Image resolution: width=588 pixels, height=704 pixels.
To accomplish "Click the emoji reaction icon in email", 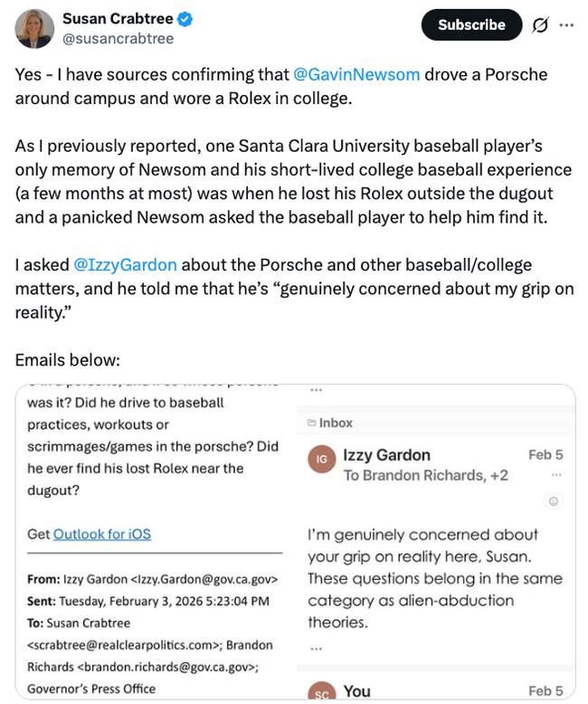I will coord(554,501).
